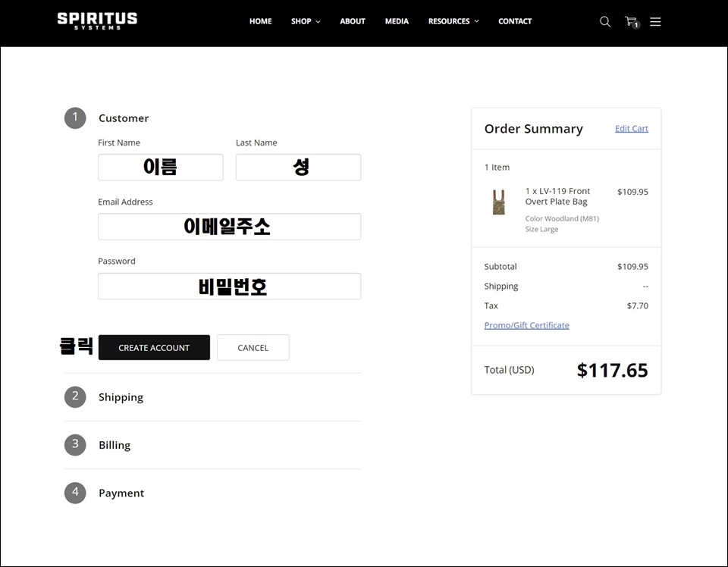Click the CANCEL button
728x567 pixels.
pos(253,347)
